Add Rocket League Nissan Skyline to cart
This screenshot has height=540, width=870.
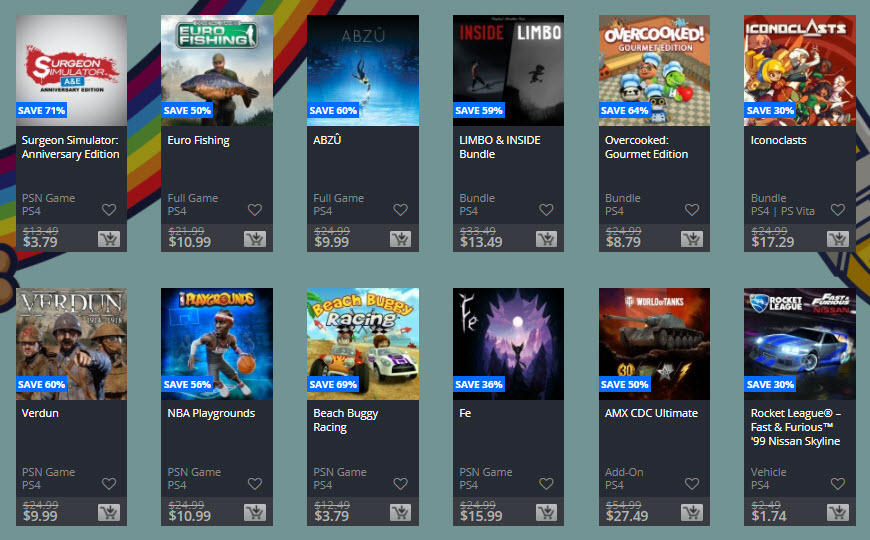pos(837,512)
